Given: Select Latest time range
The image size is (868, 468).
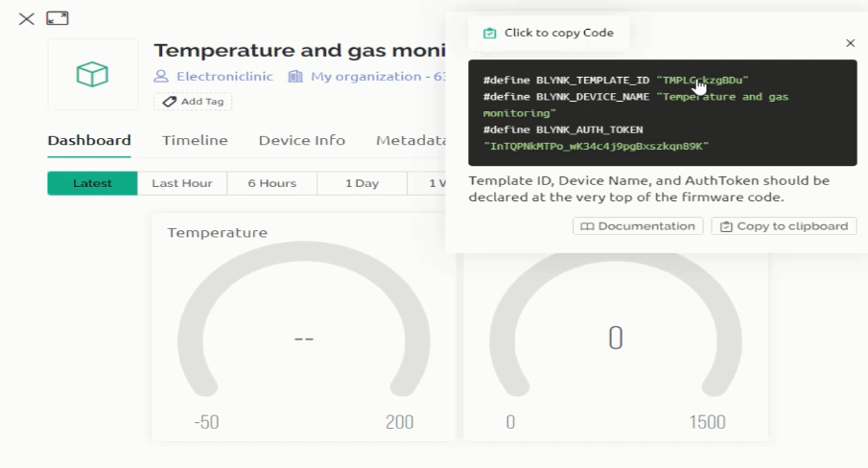Looking at the screenshot, I should tap(92, 183).
